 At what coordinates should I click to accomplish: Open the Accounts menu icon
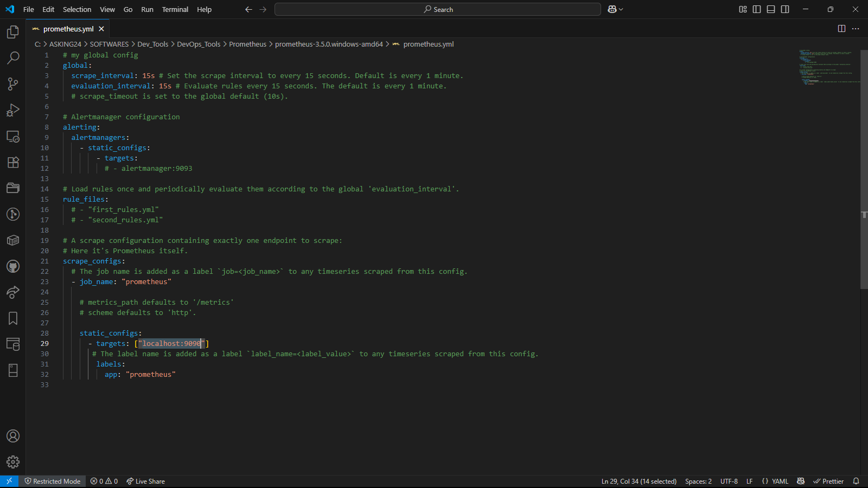point(13,436)
